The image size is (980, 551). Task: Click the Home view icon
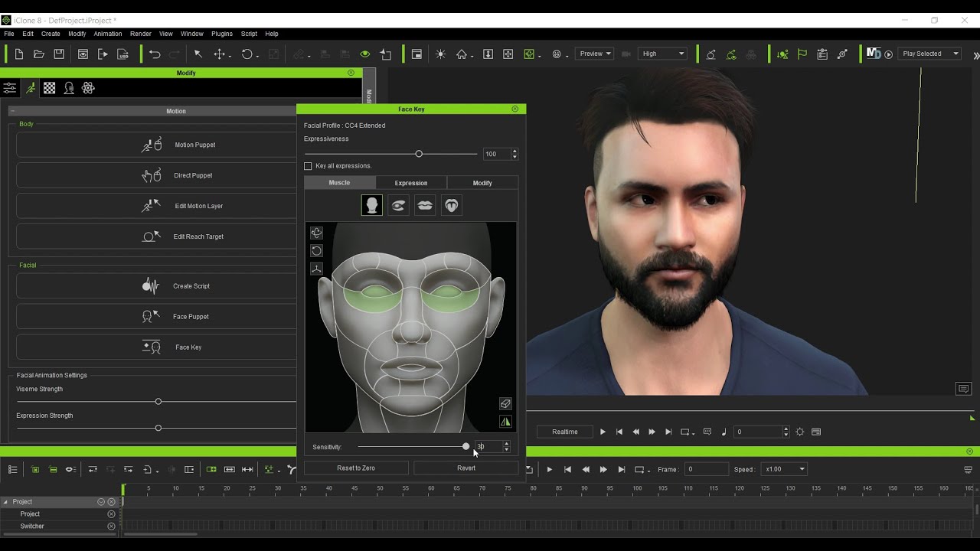click(462, 54)
